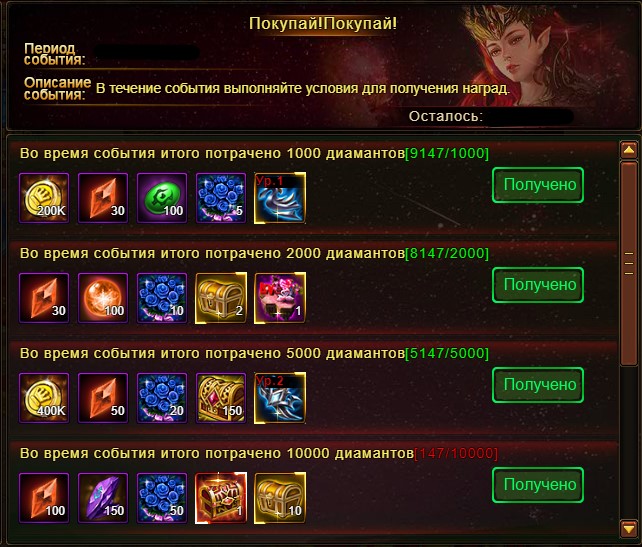This screenshot has height=547, width=642.
Task: Click the 400K gold coin reward icon
Action: pyautogui.click(x=44, y=398)
